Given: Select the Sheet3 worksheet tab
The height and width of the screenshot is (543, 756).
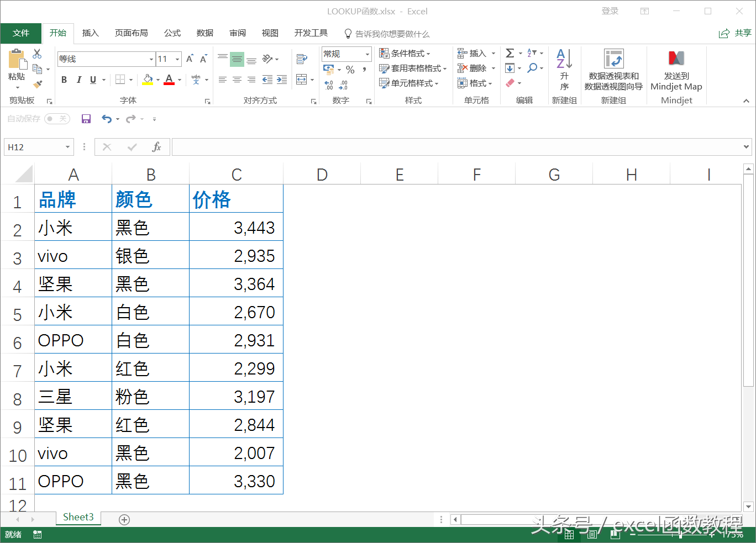Looking at the screenshot, I should point(78,518).
